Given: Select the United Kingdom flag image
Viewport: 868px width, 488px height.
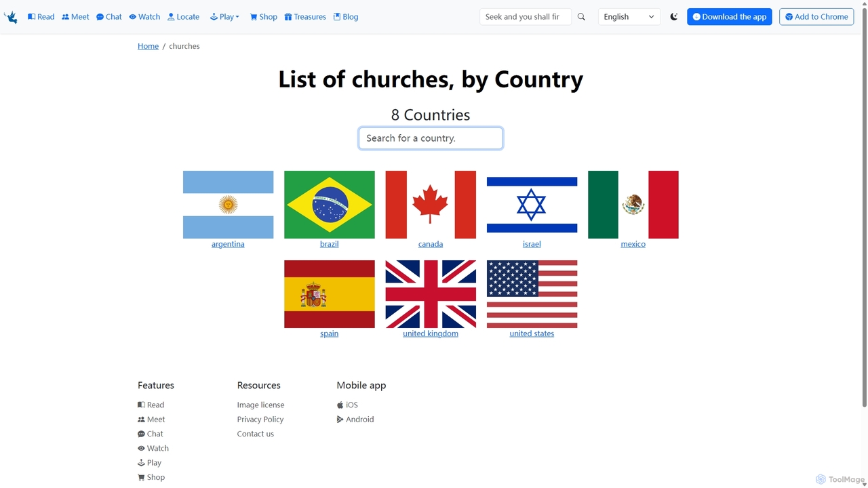Looking at the screenshot, I should pyautogui.click(x=431, y=294).
